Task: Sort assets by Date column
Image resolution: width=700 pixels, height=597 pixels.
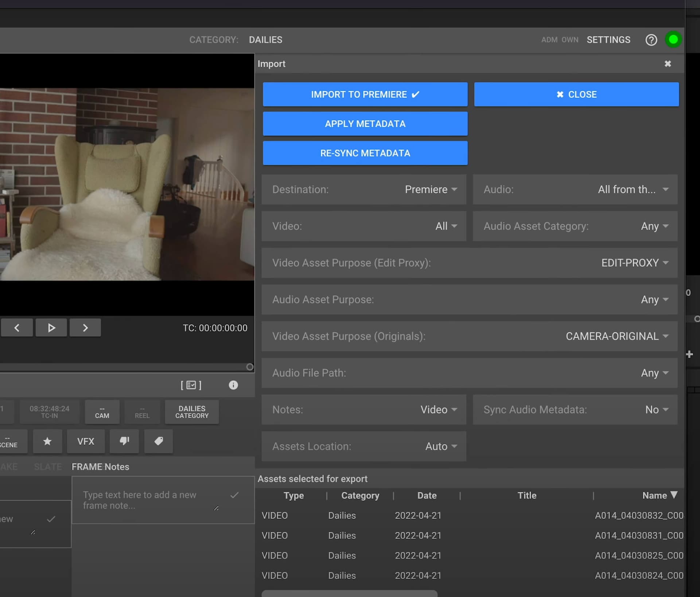Action: click(427, 496)
